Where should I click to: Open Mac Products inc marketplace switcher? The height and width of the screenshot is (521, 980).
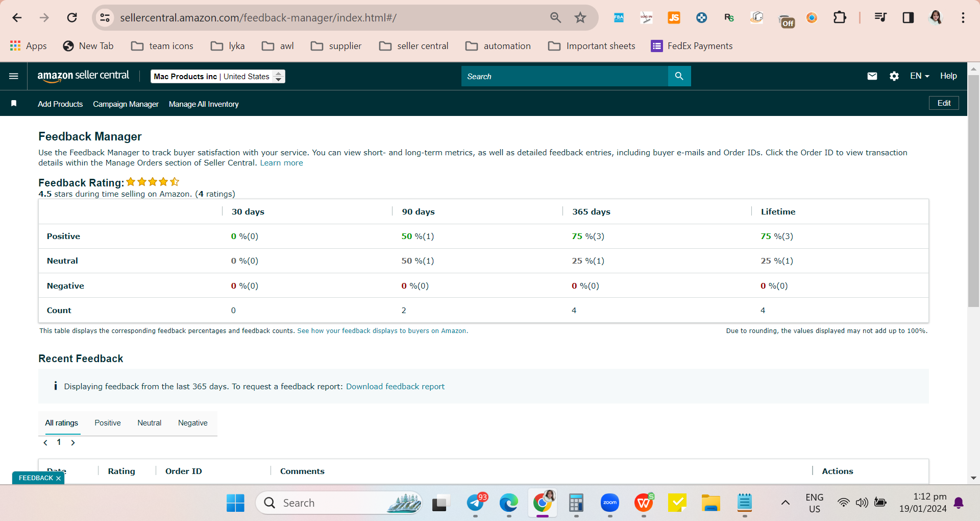[x=218, y=76]
